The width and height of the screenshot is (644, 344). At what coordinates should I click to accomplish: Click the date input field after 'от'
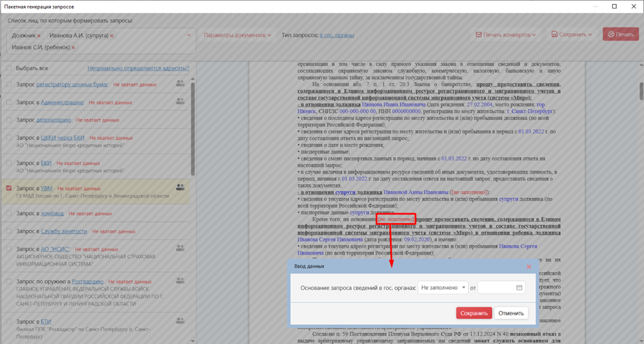pos(496,288)
